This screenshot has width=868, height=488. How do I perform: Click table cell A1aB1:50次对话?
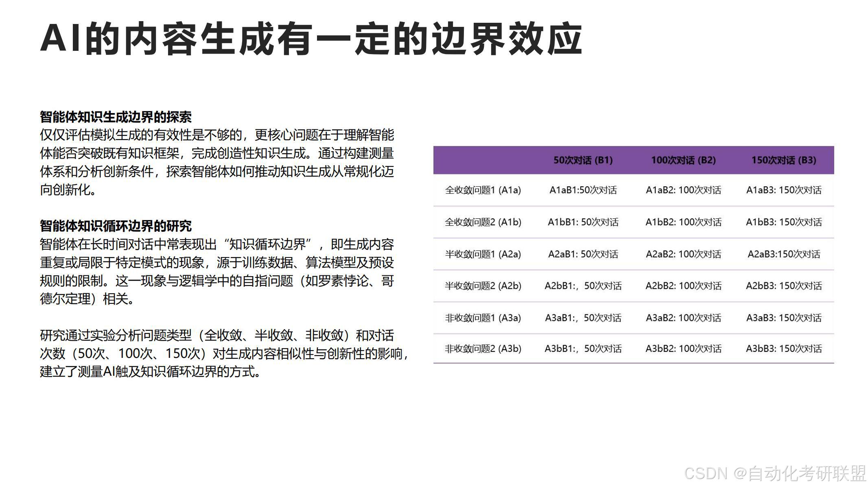tap(583, 190)
